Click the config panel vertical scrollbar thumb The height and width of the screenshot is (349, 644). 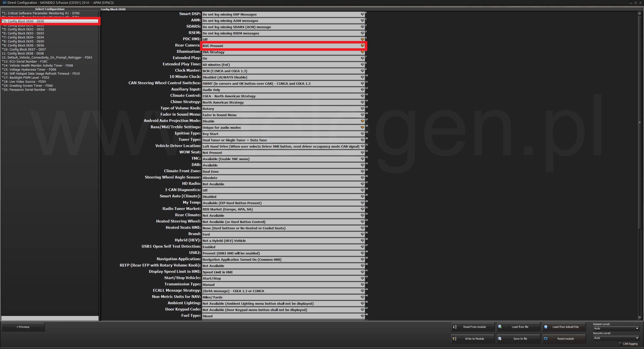639,122
